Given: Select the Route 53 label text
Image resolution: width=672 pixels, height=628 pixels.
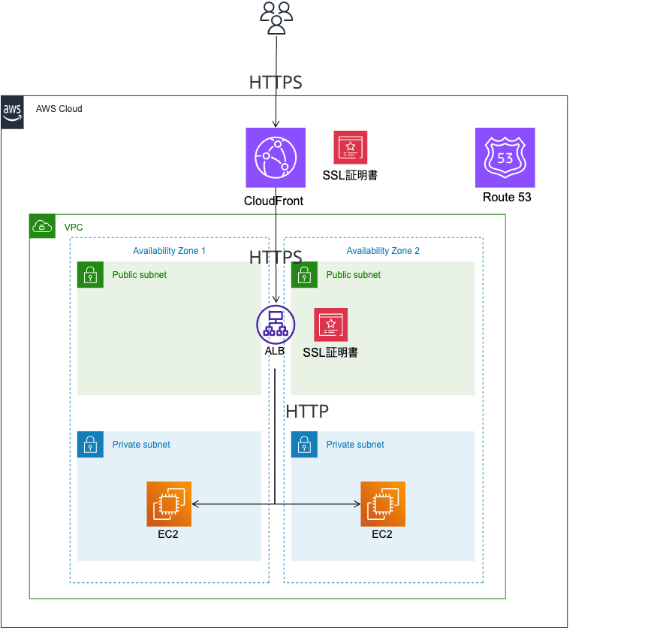Looking at the screenshot, I should [507, 197].
